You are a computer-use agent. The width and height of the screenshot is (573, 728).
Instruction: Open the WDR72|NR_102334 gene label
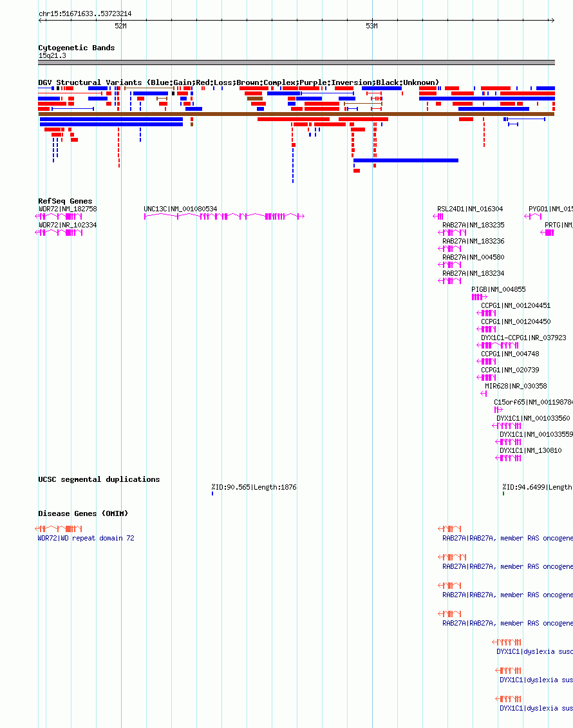[x=68, y=225]
